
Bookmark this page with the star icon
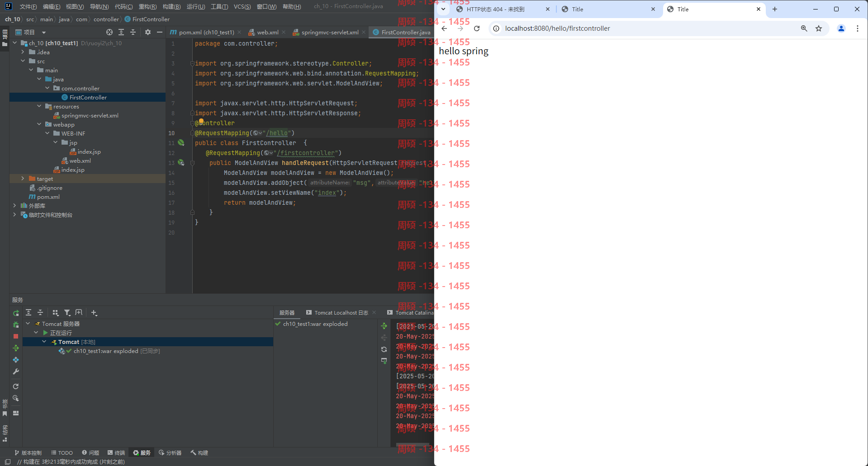[819, 28]
